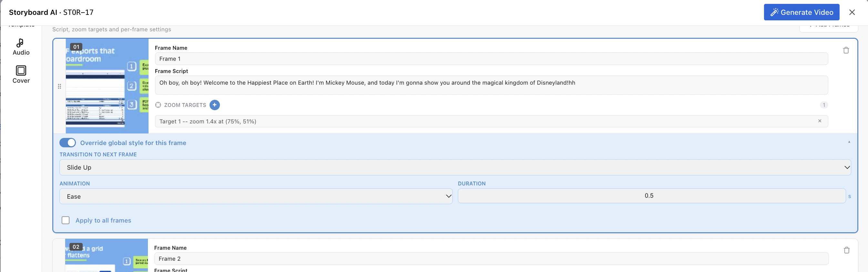Viewport: 868px width, 272px height.
Task: Click the Generate Video button
Action: coord(801,12)
